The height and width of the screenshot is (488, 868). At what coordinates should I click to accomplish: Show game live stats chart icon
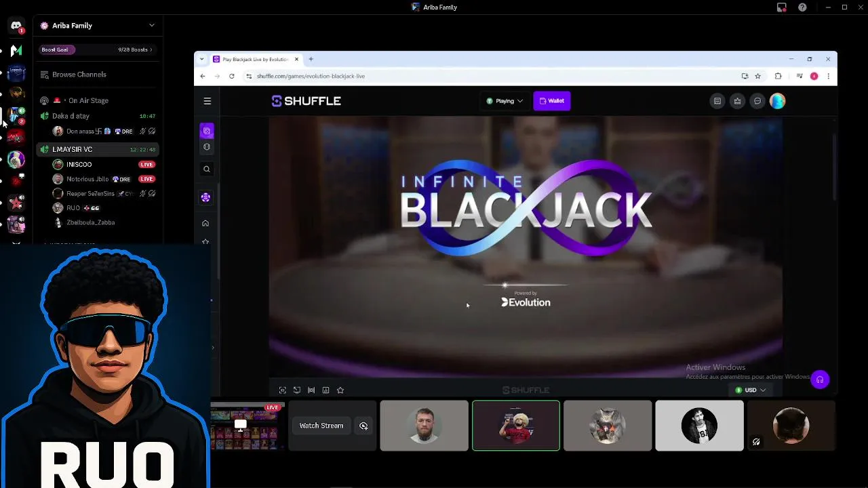[325, 390]
